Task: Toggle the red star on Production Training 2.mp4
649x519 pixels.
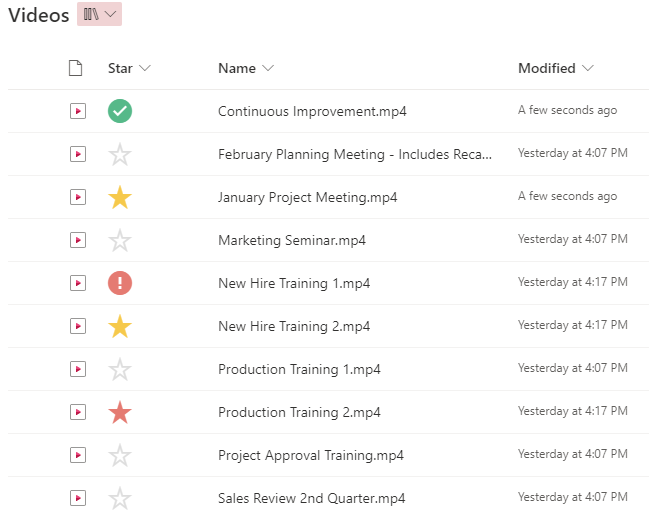Action: pyautogui.click(x=120, y=412)
